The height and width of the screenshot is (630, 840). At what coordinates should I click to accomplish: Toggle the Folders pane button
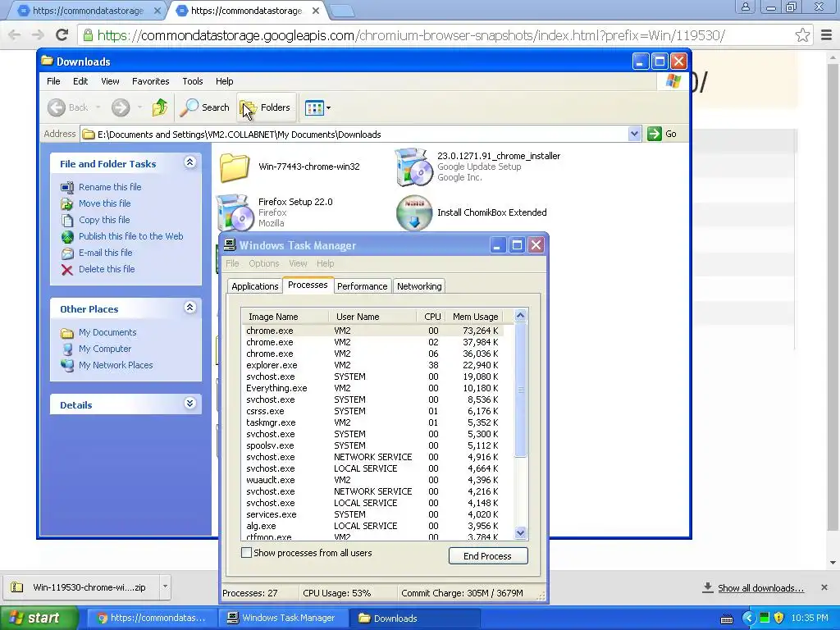tap(265, 107)
